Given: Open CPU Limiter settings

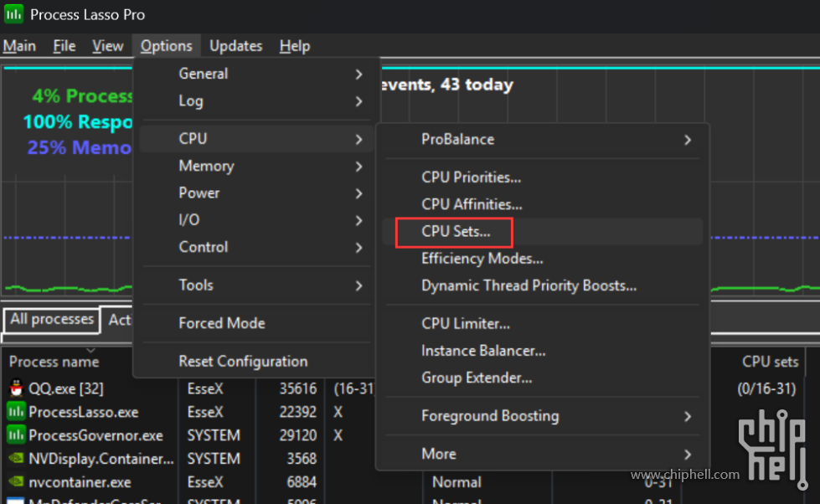Looking at the screenshot, I should point(542,324).
